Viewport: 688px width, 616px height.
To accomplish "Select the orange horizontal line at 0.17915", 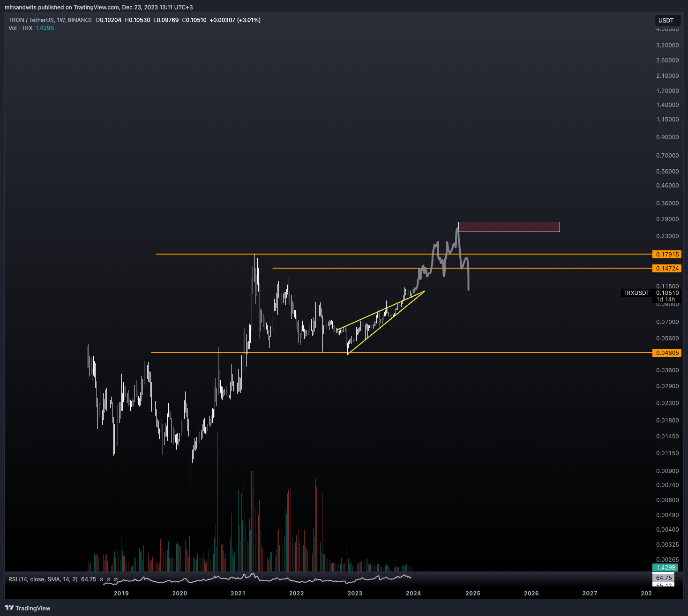I will [x=403, y=254].
